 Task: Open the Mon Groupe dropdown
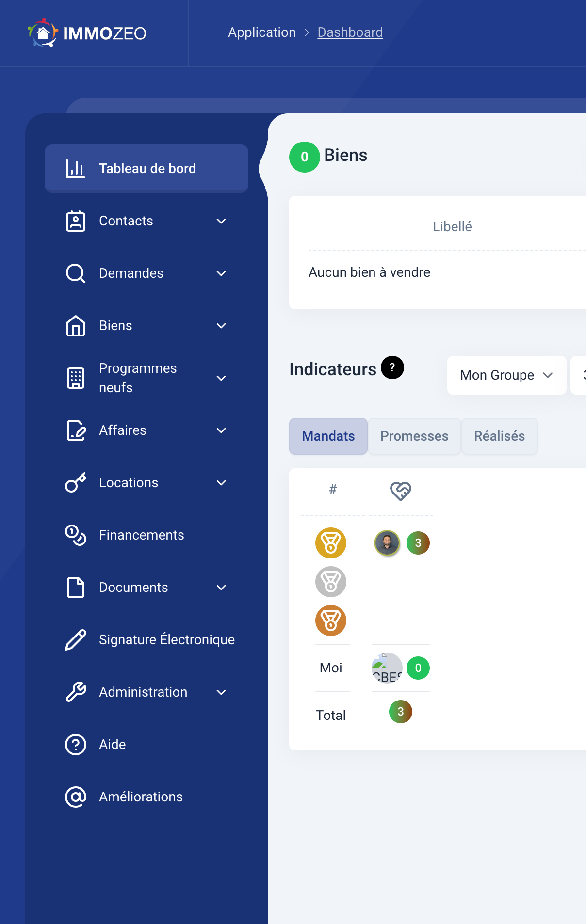(x=506, y=375)
